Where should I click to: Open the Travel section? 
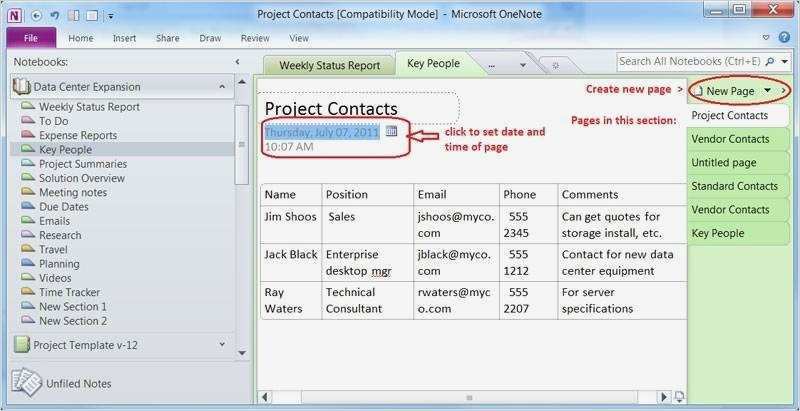[x=53, y=250]
